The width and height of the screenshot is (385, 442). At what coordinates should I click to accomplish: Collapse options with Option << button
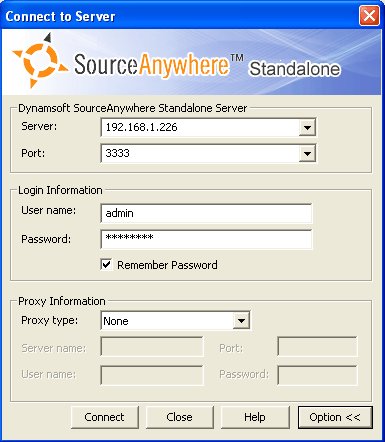335,417
